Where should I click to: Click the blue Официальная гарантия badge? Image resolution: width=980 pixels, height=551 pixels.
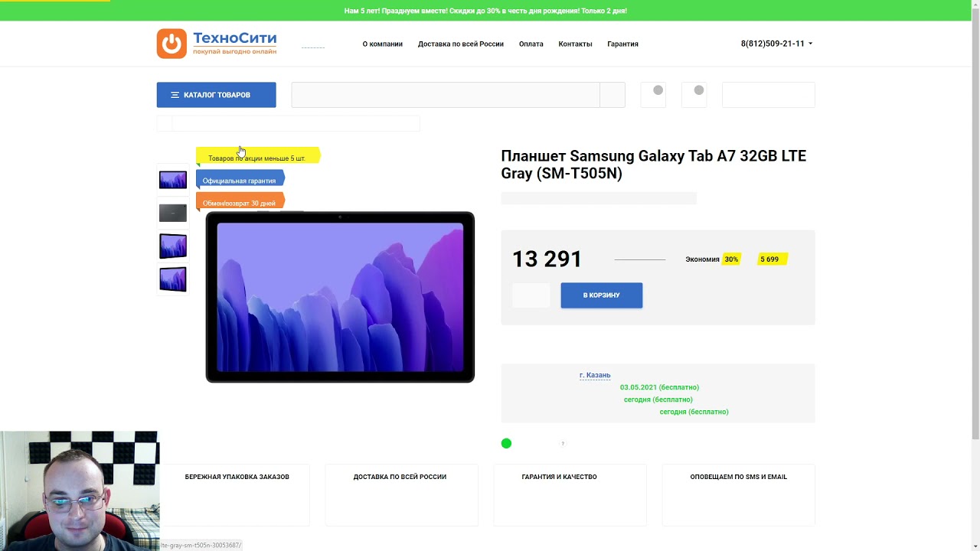click(240, 180)
